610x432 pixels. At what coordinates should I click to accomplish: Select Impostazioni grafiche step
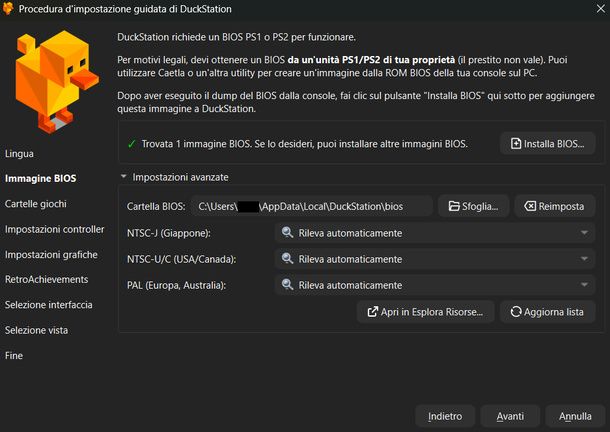[x=51, y=255]
